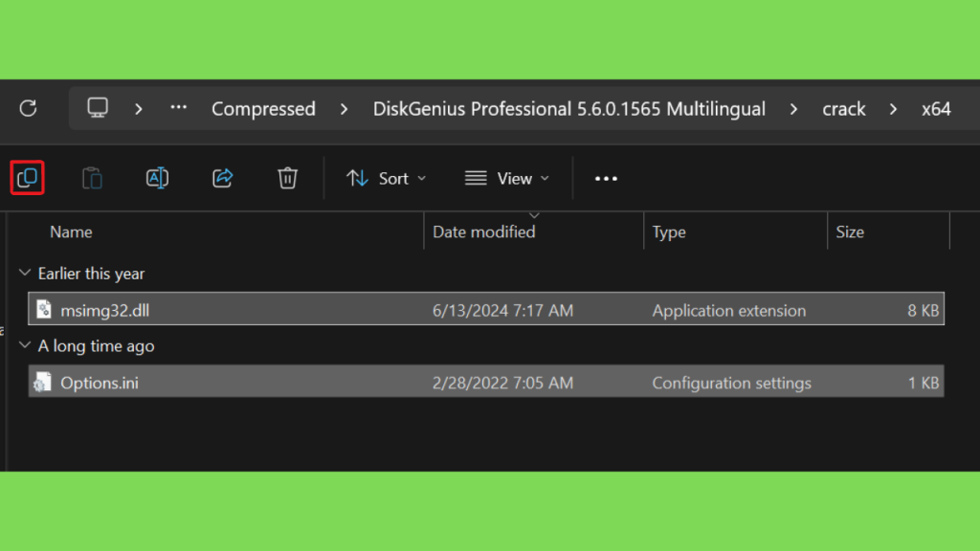Open the Sort dropdown
980x551 pixels.
point(387,179)
